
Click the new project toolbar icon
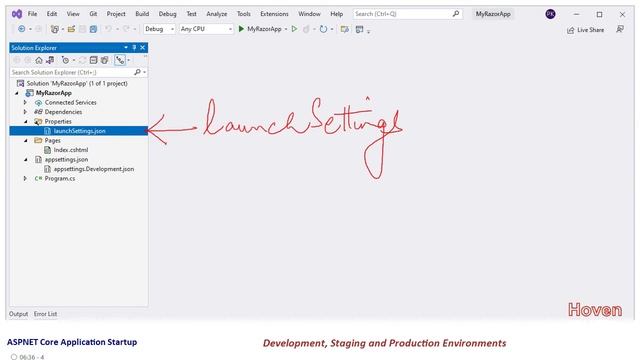[x=54, y=29]
